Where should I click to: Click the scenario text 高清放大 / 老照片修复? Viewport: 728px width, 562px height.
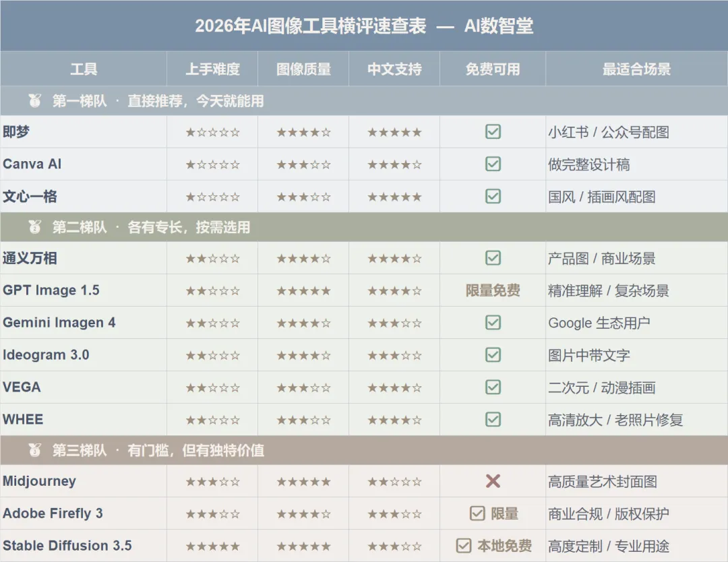pyautogui.click(x=615, y=420)
